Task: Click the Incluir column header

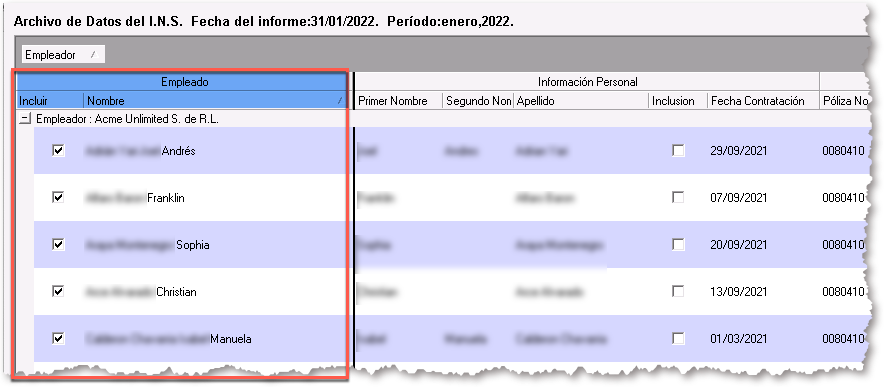Action: 50,101
